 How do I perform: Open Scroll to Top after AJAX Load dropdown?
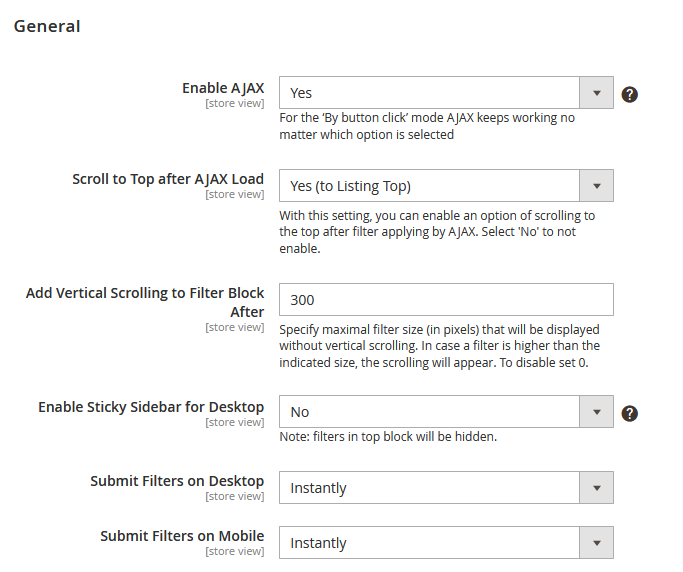(446, 186)
